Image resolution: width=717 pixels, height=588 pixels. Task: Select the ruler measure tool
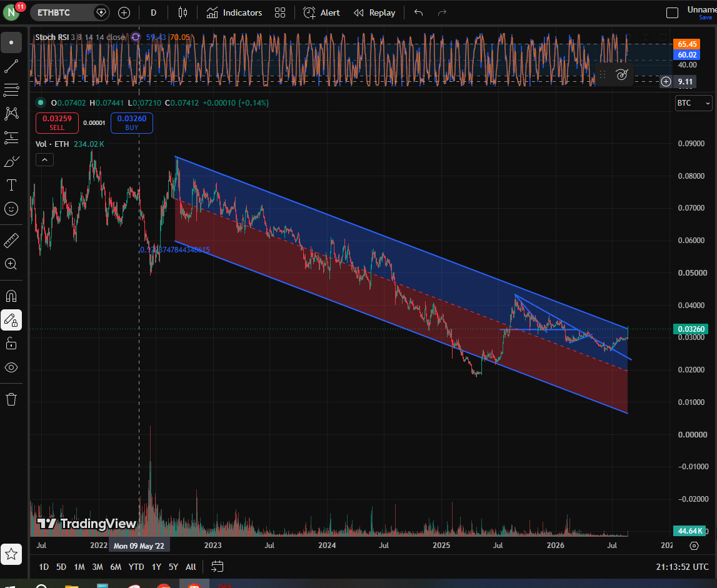coord(11,241)
